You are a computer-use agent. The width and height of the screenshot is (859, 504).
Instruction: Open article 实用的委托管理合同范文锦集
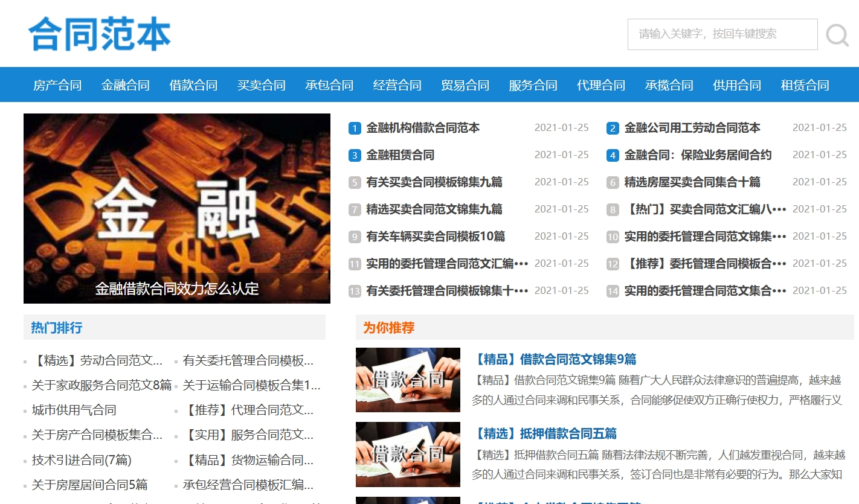pyautogui.click(x=705, y=237)
